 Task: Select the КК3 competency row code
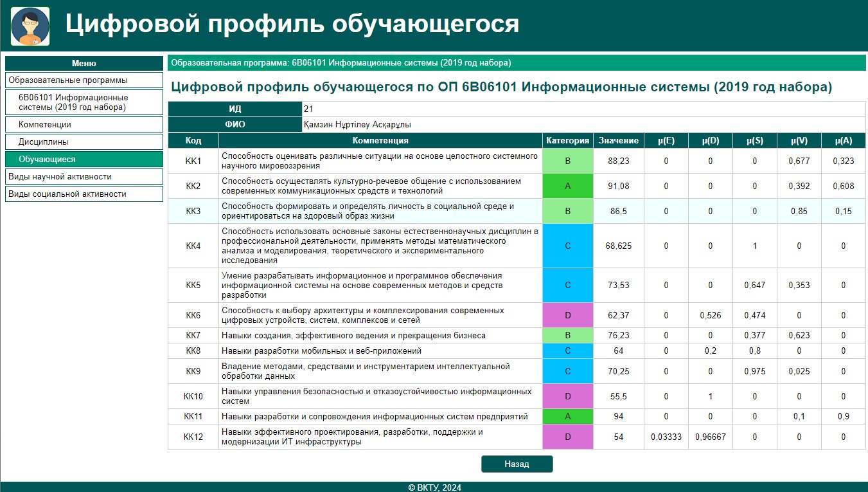[x=193, y=212]
